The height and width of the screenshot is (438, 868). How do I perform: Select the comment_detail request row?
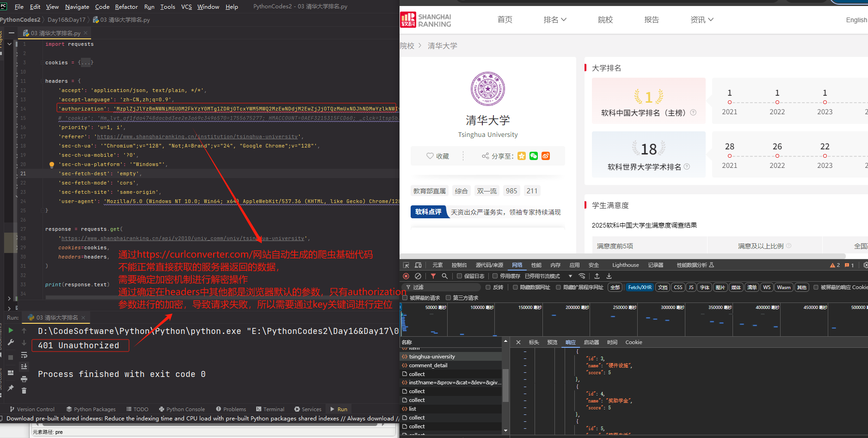(x=451, y=365)
